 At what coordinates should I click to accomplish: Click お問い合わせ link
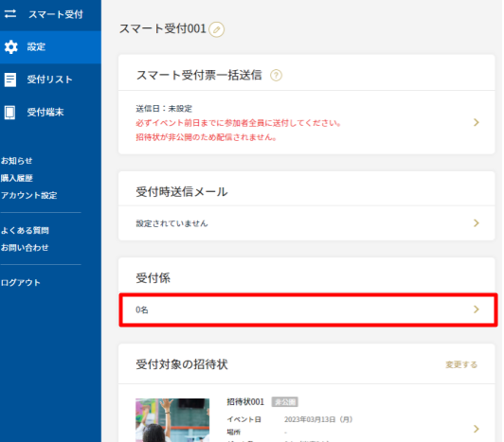point(25,248)
